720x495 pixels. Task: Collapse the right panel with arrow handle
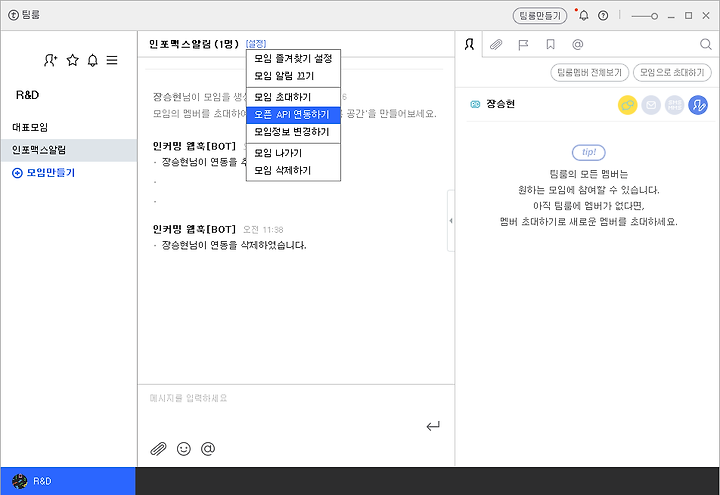click(x=451, y=221)
